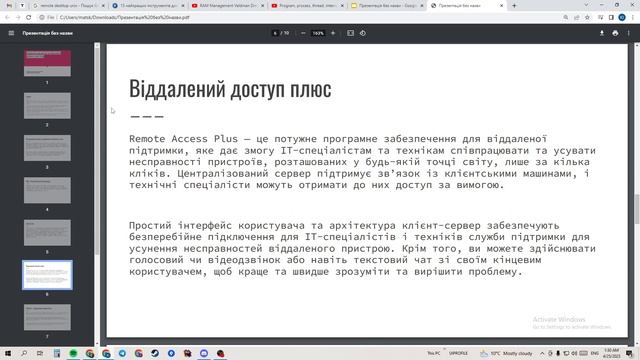Open the weather widget 'Mostly cloudy'
640x360 pixels.
[507, 353]
